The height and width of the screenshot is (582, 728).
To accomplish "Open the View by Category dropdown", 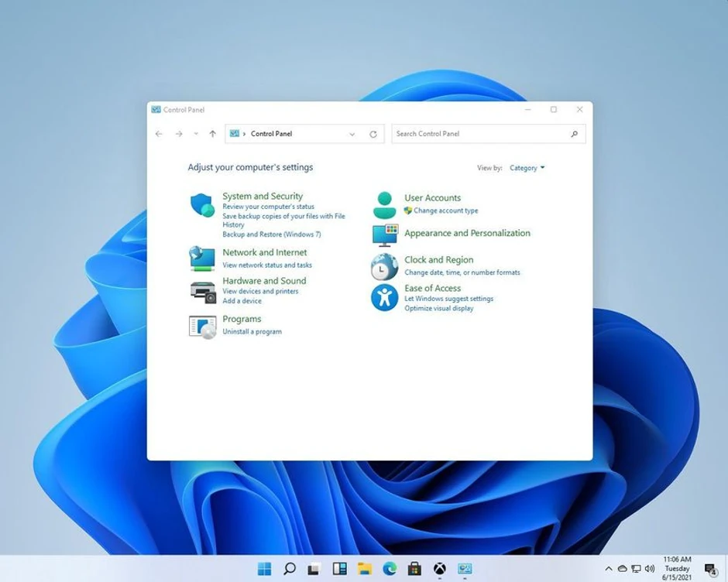I will coord(527,168).
